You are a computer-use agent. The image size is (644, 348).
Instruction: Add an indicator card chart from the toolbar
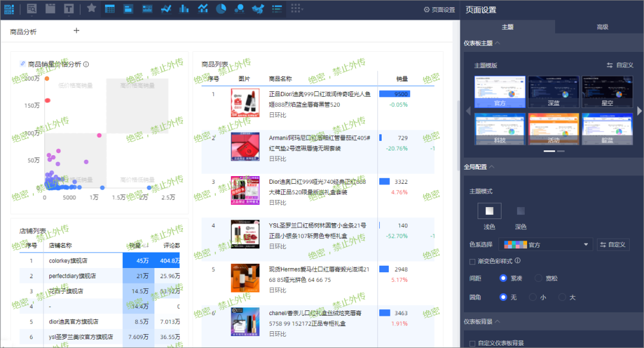click(128, 8)
